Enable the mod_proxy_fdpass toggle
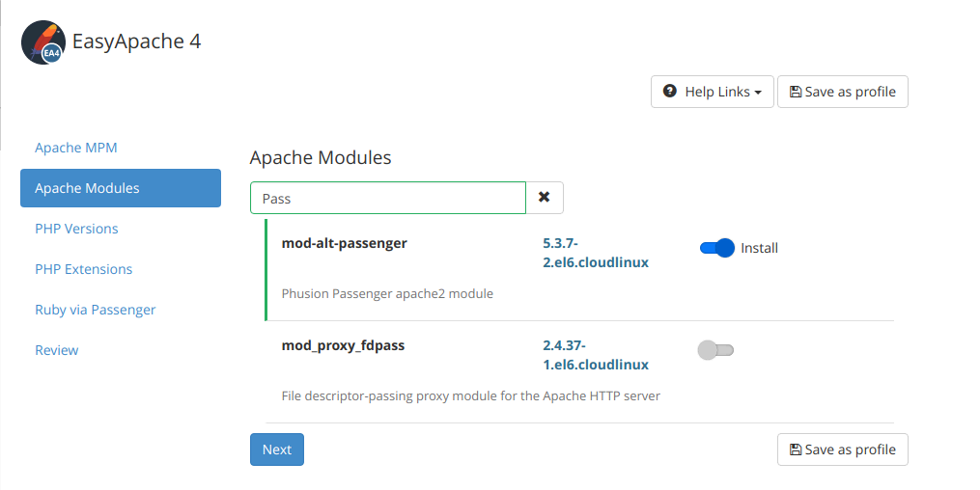Screen dimensions: 980x490 coord(715,350)
